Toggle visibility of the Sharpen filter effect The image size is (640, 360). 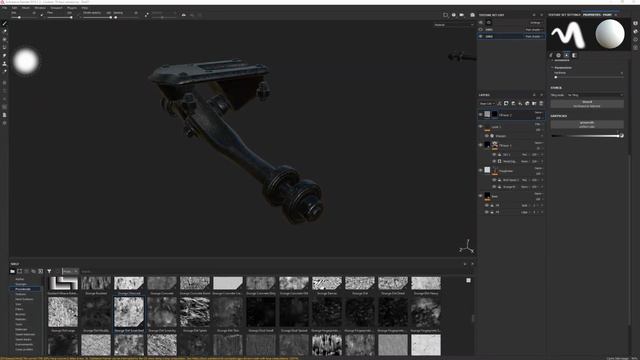(x=487, y=136)
